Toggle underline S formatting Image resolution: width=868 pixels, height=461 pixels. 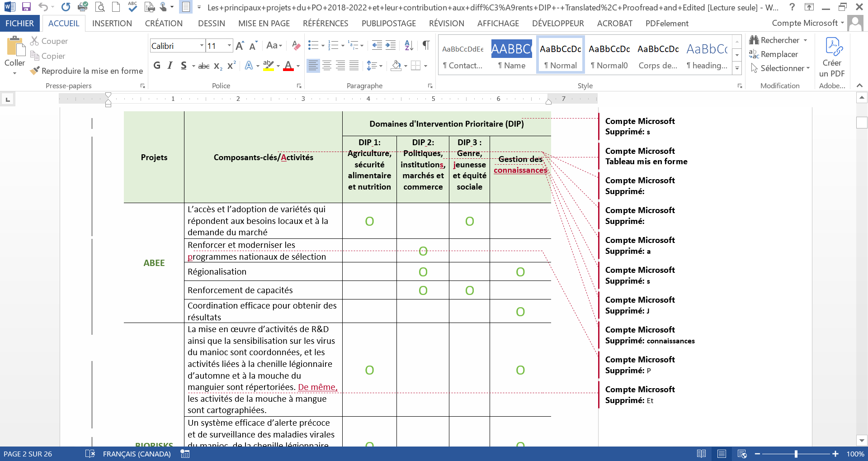[184, 66]
